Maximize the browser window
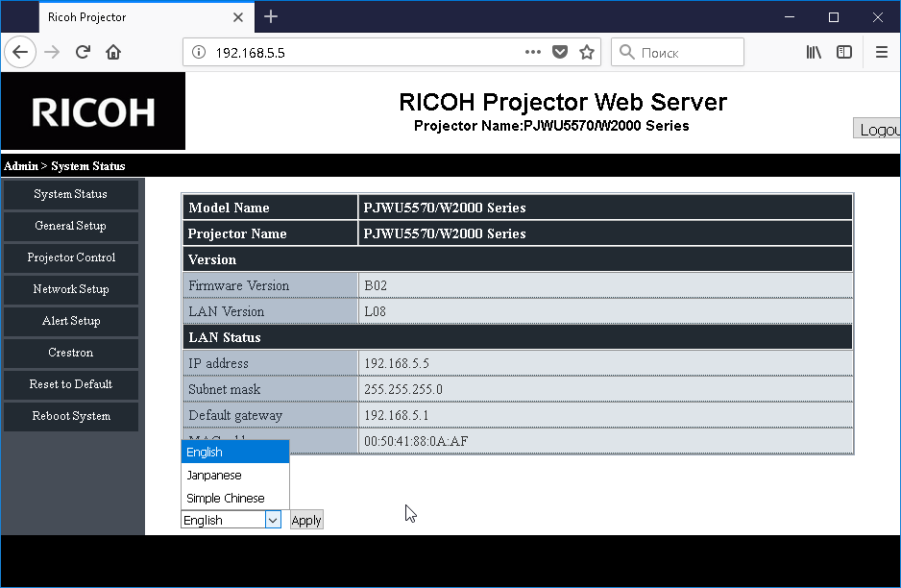 834,16
